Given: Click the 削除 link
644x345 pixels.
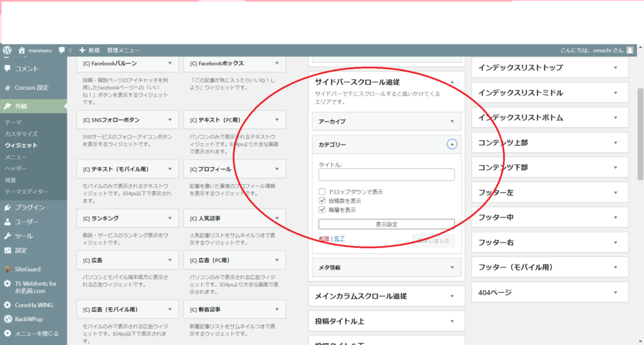Looking at the screenshot, I should [x=324, y=238].
